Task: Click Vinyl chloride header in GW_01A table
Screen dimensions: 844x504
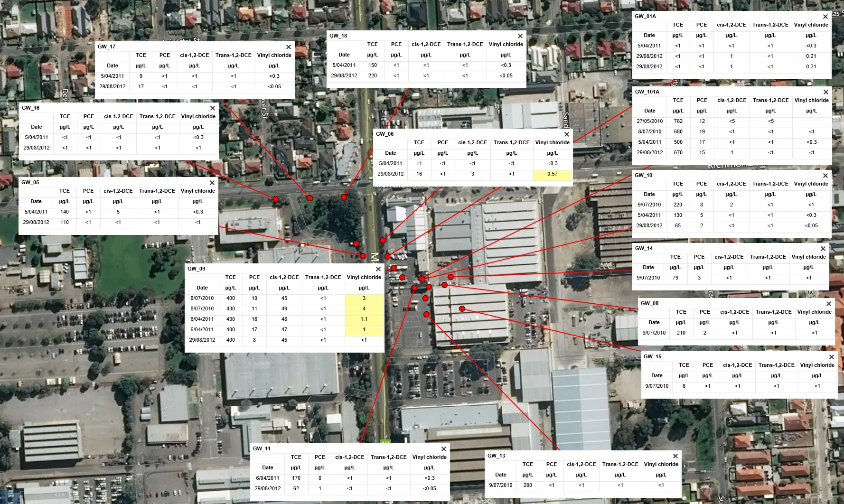Action: (811, 25)
